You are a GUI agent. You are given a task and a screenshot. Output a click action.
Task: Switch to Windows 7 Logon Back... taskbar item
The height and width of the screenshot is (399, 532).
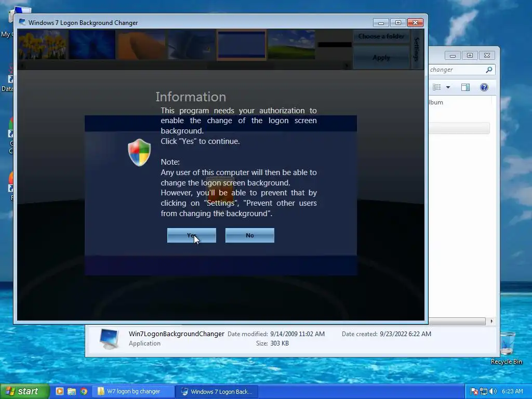(217, 392)
